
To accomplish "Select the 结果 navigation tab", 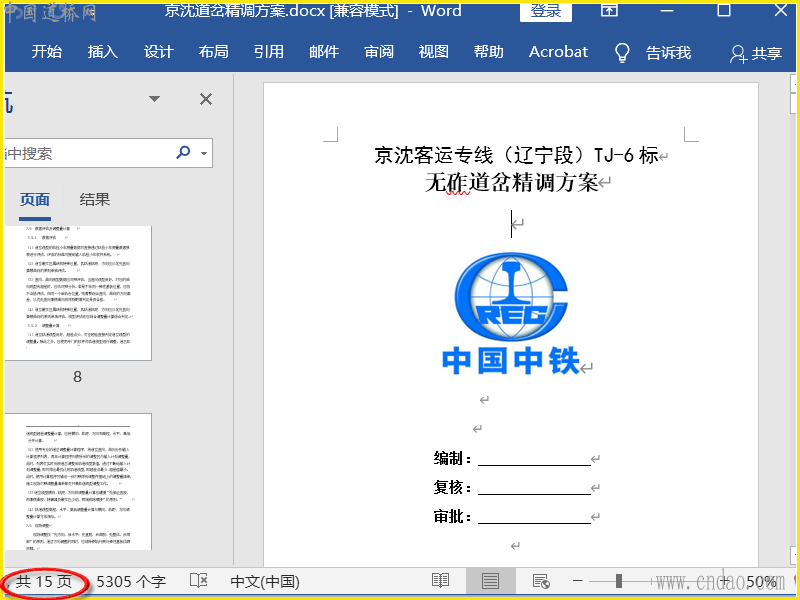I will [x=95, y=199].
